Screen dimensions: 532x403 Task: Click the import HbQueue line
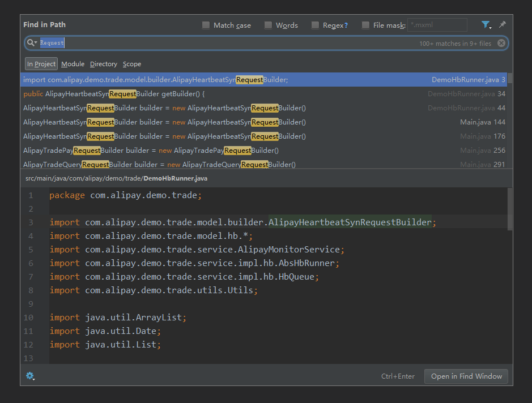coord(184,277)
